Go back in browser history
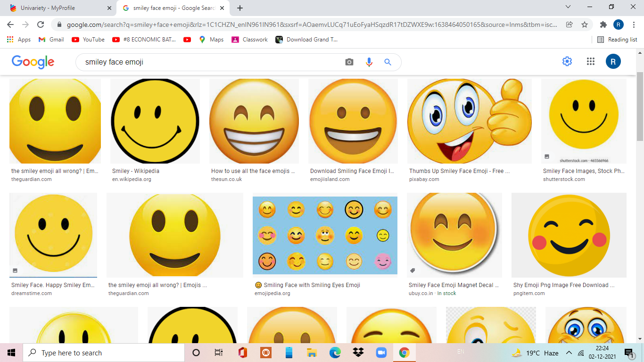 10,25
